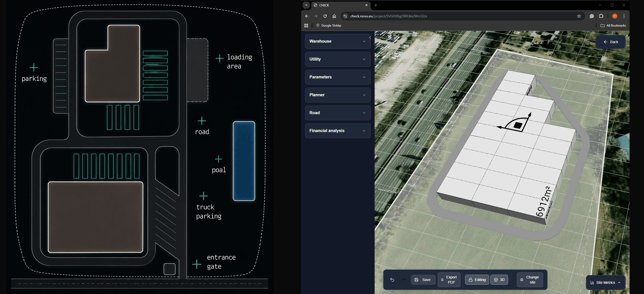The image size is (644, 294).
Task: Expand the Site Metrics panel
Action: click(606, 282)
